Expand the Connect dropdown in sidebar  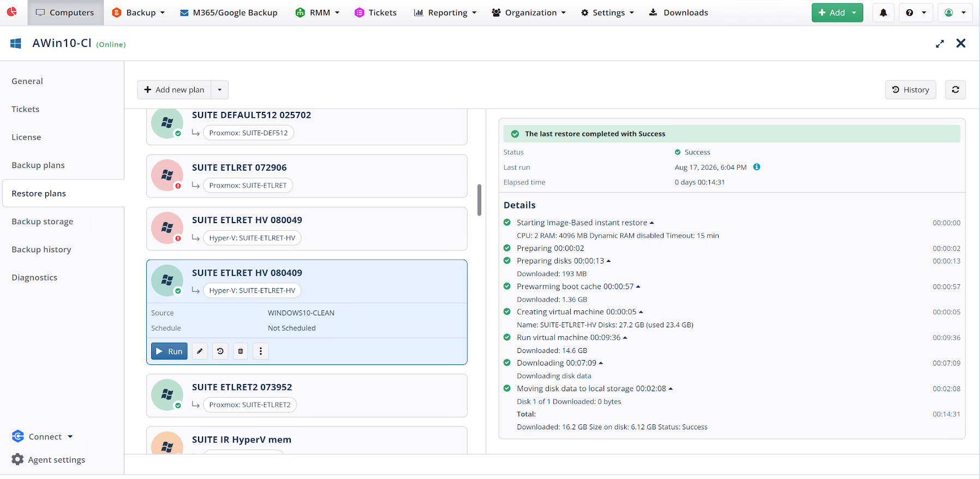tap(70, 437)
